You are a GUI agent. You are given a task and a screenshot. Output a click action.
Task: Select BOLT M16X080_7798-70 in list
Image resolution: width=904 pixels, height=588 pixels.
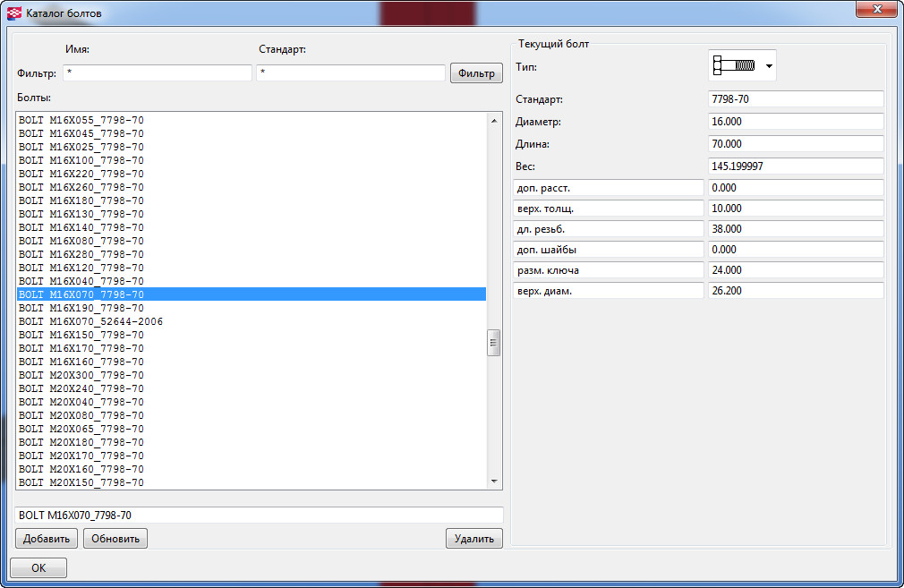(252, 241)
